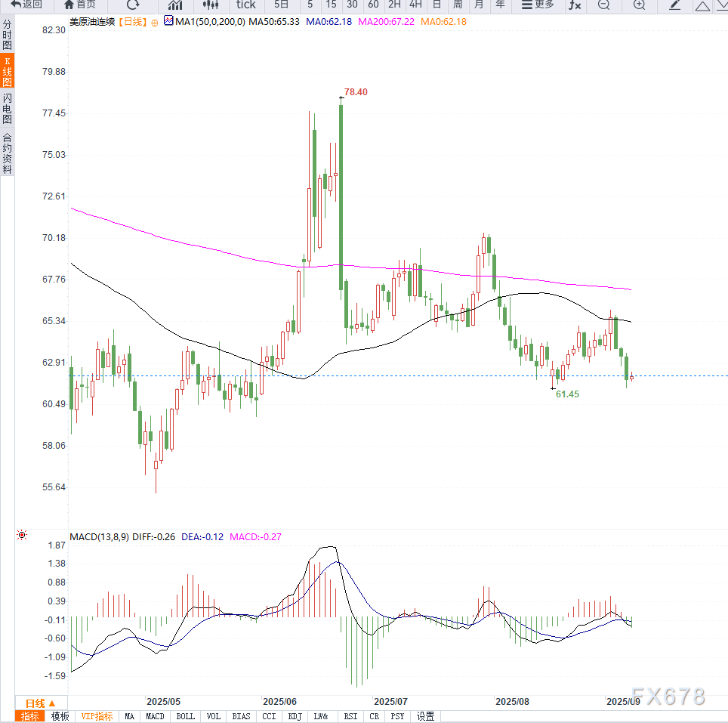Viewport: 728px width, 723px height.
Task: Go to 首页 home icon
Action: [79, 5]
